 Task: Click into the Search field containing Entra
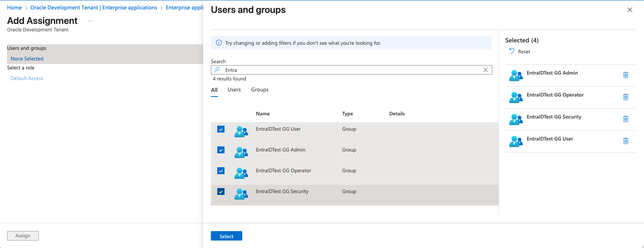click(x=352, y=70)
